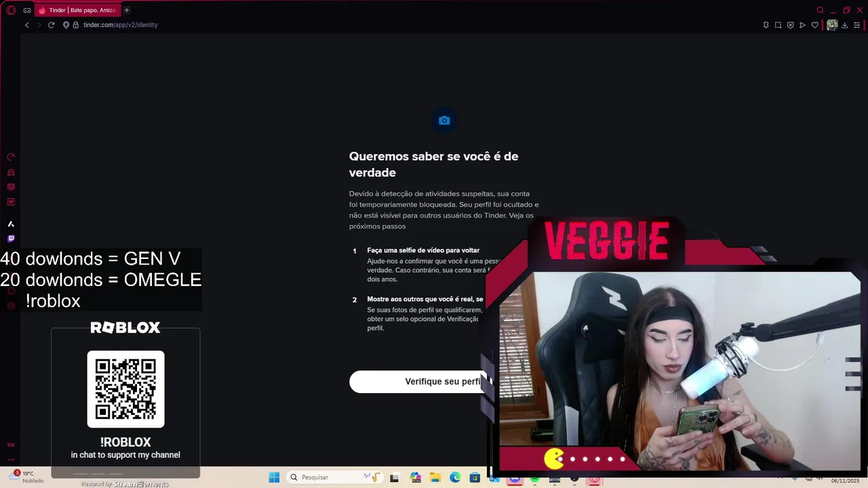This screenshot has width=868, height=488.
Task: Open Opera sidebar icon above GX Control
Action: click(x=11, y=157)
